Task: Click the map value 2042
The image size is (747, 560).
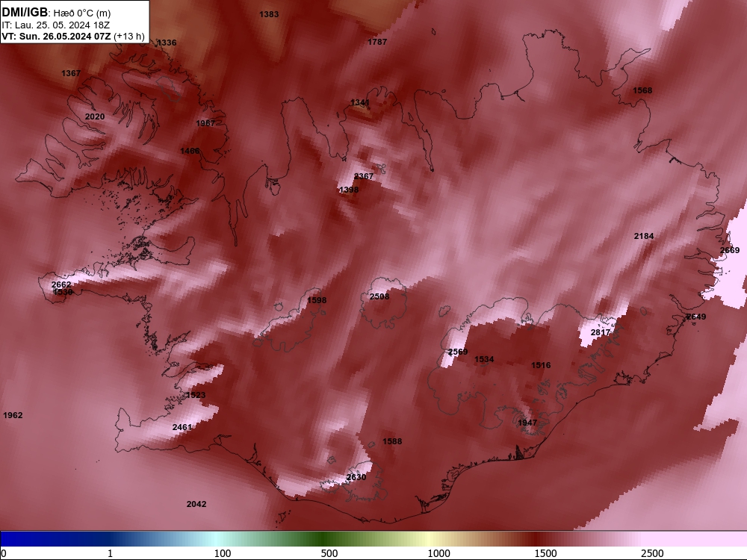Action: pos(196,504)
